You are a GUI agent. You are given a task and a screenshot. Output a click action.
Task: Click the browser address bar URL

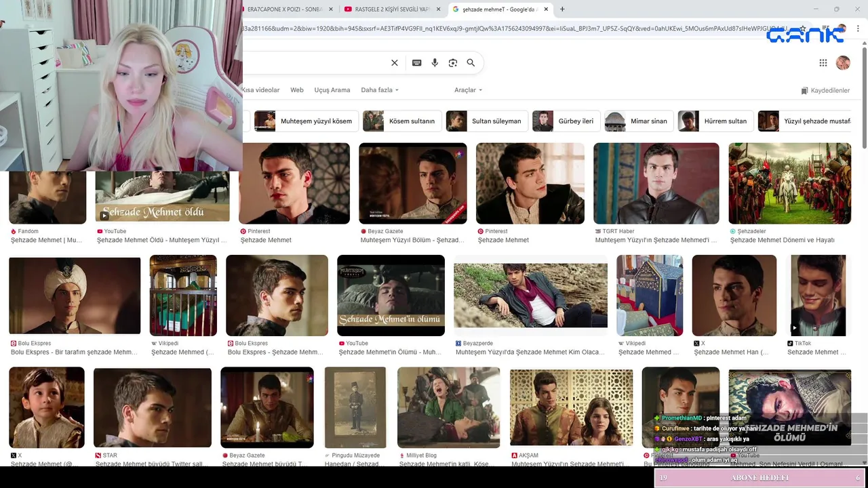[x=515, y=28]
